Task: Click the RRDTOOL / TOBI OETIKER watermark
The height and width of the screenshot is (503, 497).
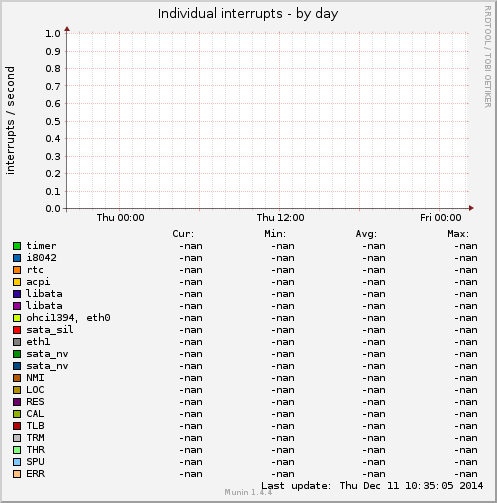Action: (487, 57)
